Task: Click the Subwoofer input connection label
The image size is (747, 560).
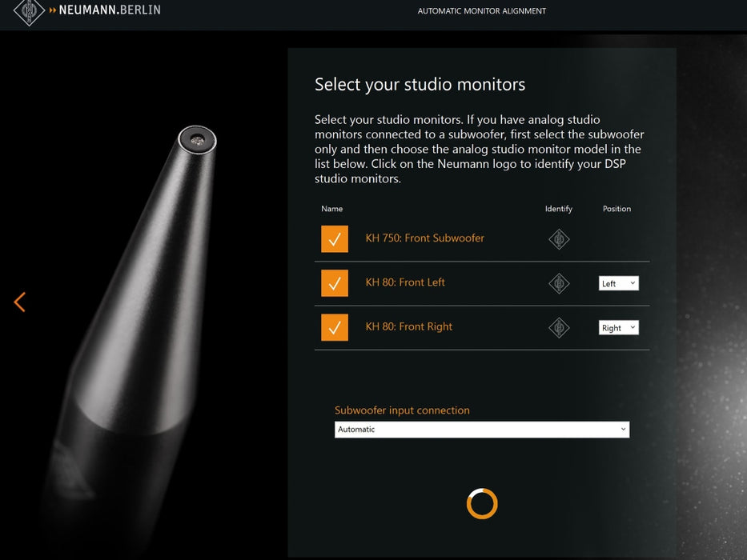Action: tap(402, 410)
